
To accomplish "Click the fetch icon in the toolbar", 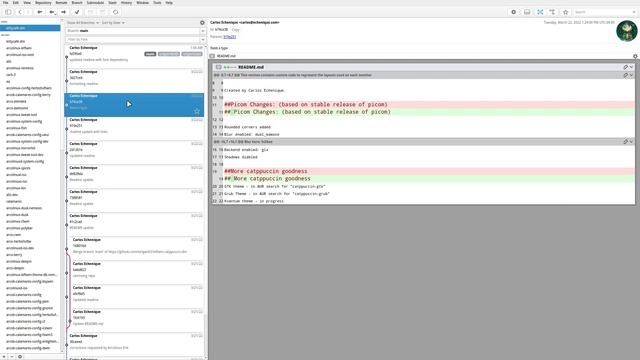I will [40, 12].
